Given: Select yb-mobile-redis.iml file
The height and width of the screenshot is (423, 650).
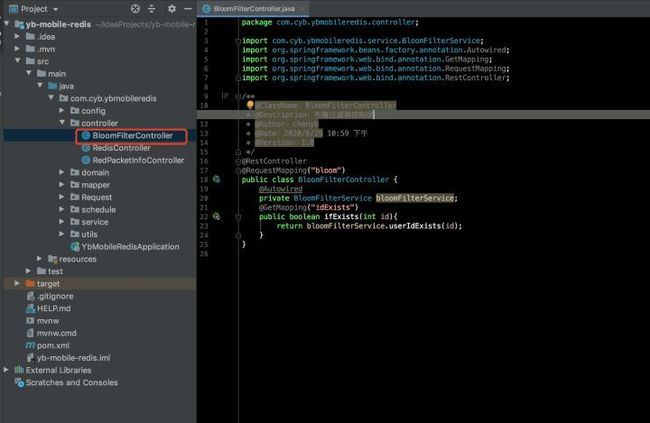Looking at the screenshot, I should (x=73, y=358).
